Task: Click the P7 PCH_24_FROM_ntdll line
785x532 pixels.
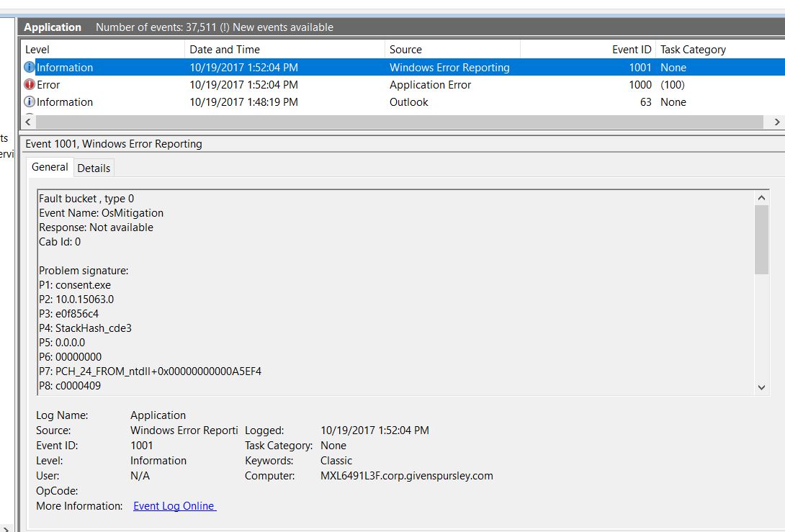Action: [x=151, y=371]
